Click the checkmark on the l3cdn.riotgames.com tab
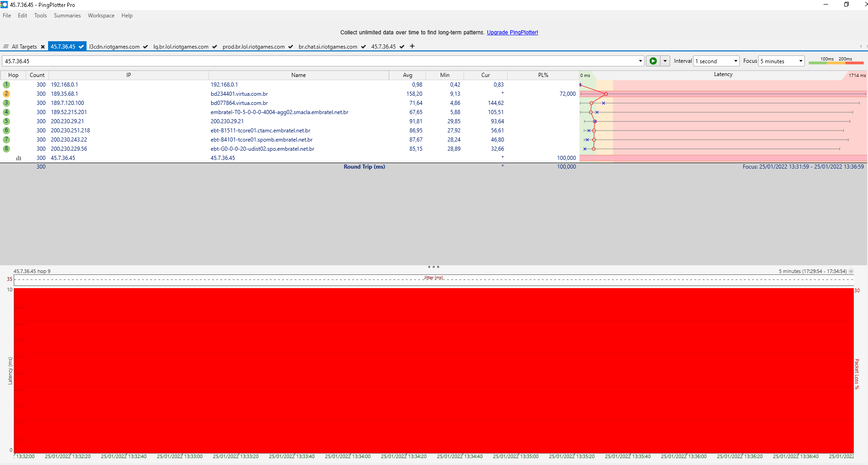 [x=145, y=46]
